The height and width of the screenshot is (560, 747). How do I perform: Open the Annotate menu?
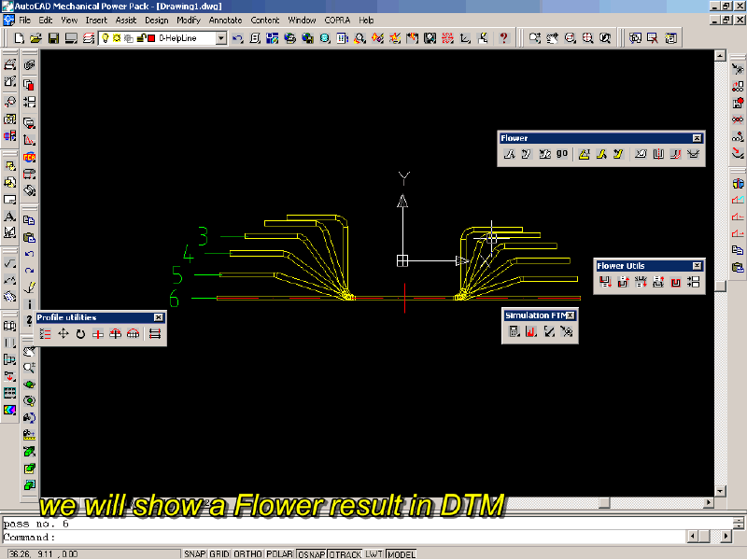[x=226, y=20]
